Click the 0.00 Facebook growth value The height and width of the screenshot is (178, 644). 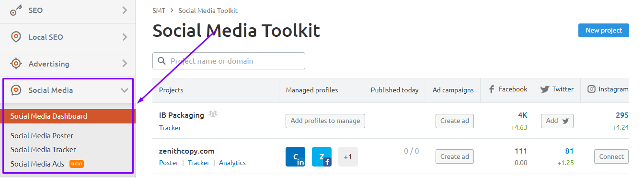(x=520, y=163)
